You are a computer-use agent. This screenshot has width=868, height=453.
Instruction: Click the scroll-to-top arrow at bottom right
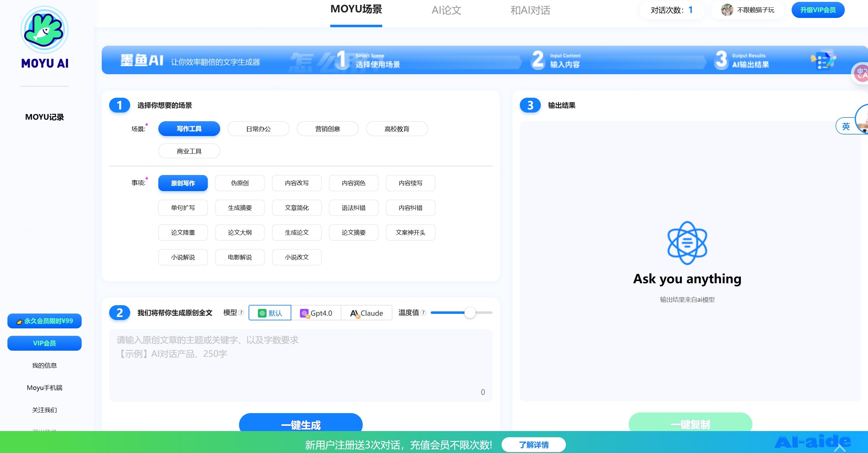click(840, 448)
